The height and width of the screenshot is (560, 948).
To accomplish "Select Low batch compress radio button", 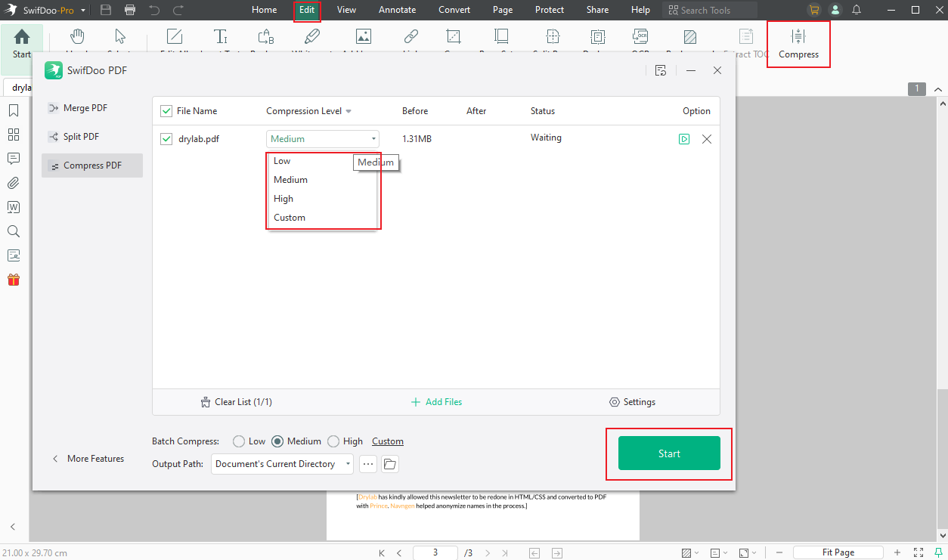I will coord(239,441).
